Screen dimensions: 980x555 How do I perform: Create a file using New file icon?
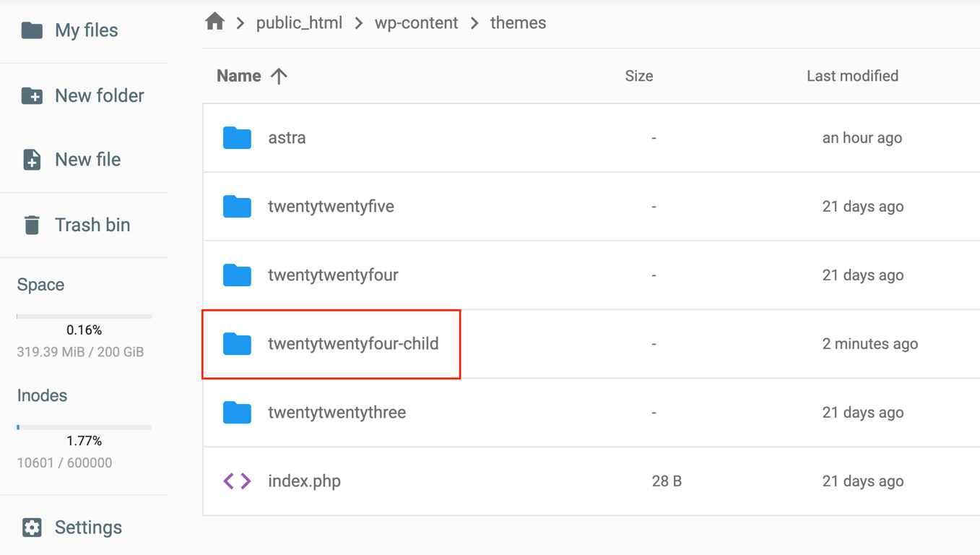(x=32, y=159)
